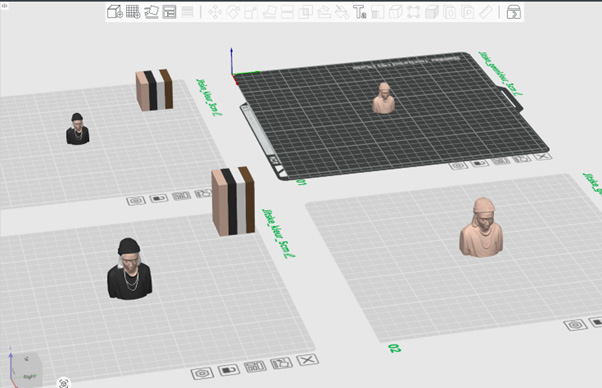Toggle the lock icon on dark plate 01

coord(480,163)
